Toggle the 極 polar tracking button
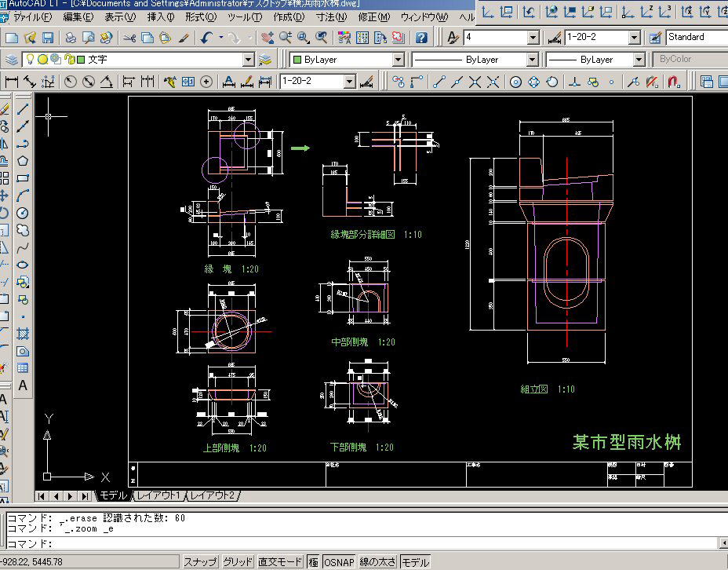This screenshot has width=728, height=570. point(313,561)
